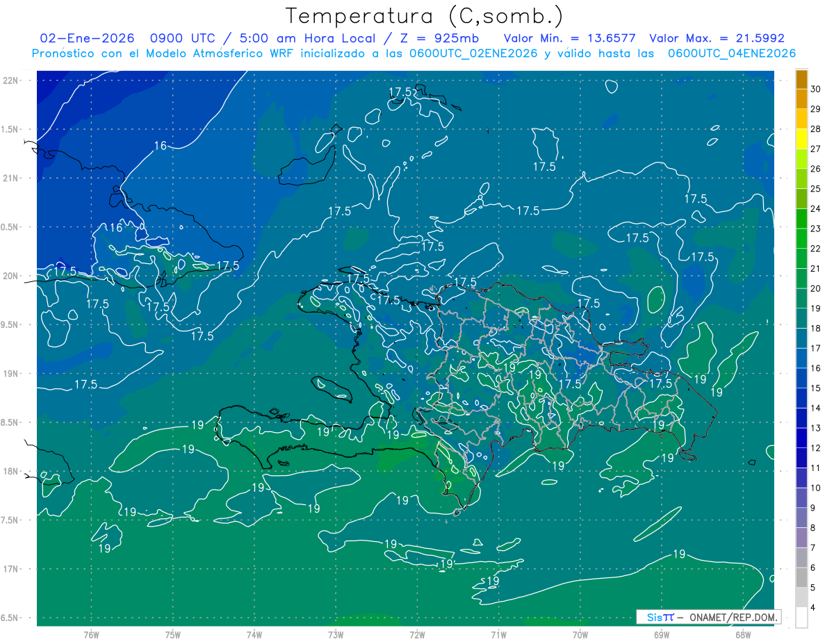Click the '69W' longitude axis label
The image size is (834, 644).
662,635
